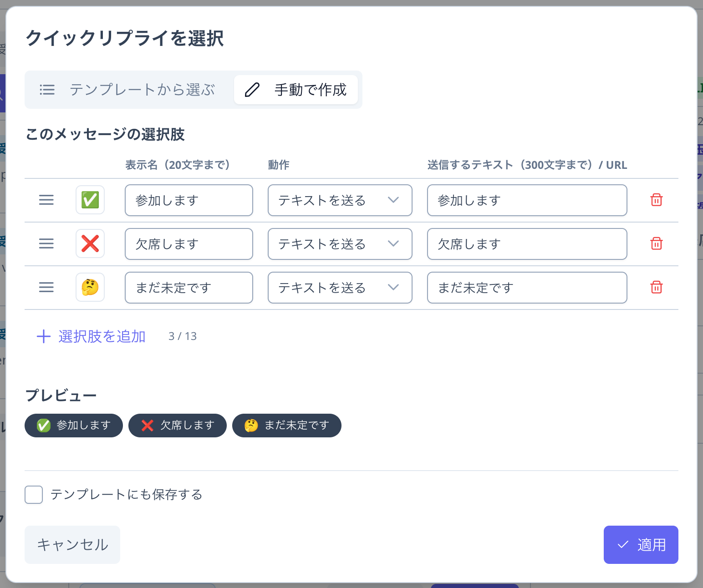Change the thinking face emoji icon
Viewport: 703px width, 588px height.
click(90, 287)
